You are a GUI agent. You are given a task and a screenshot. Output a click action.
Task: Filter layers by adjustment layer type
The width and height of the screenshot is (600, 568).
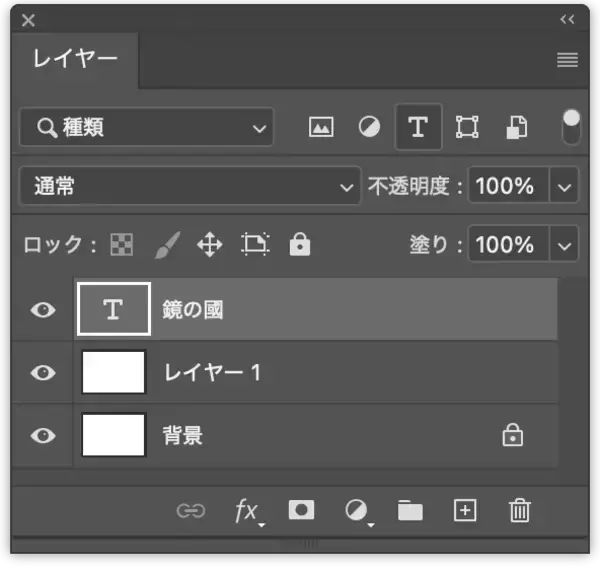click(369, 127)
